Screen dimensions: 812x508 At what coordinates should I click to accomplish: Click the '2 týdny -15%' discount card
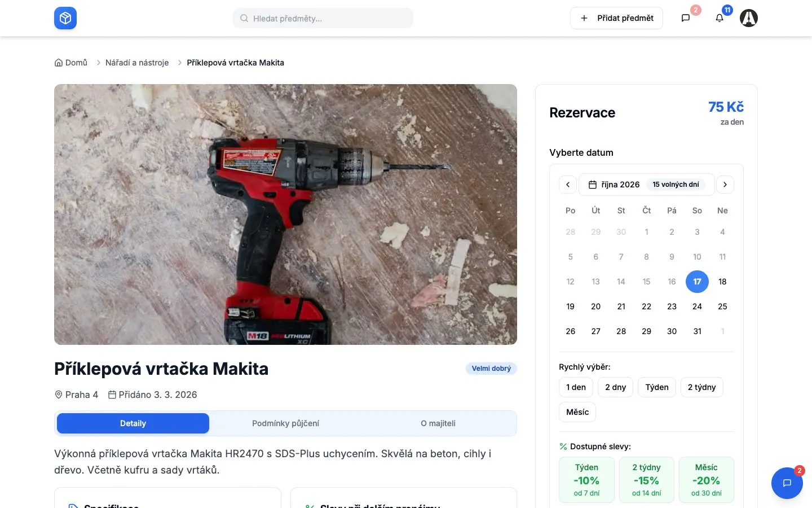click(x=647, y=480)
